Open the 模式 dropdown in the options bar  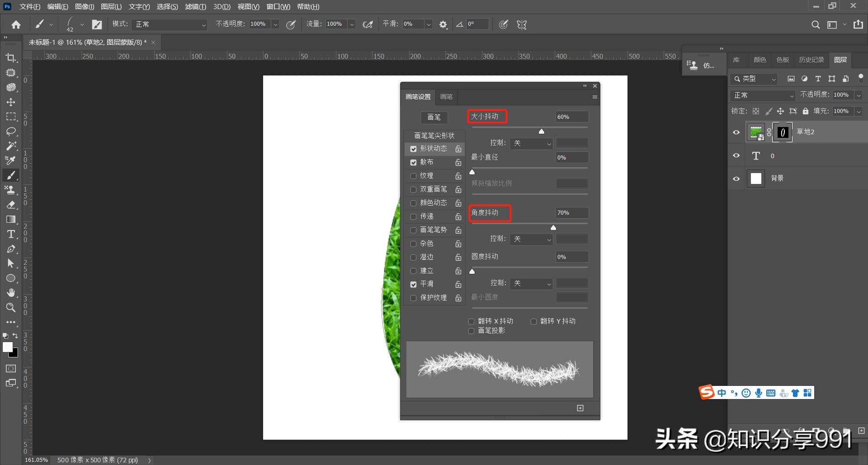click(169, 24)
